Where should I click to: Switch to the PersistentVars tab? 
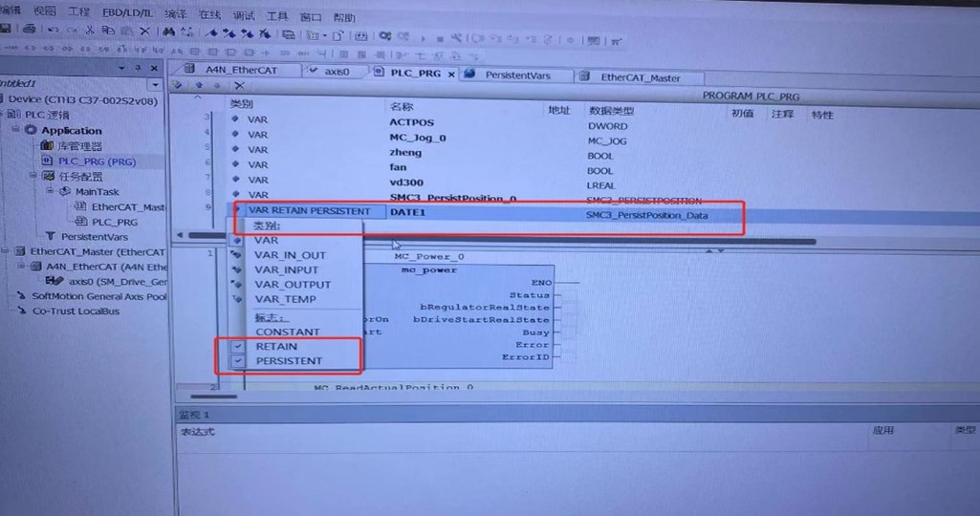[x=517, y=75]
